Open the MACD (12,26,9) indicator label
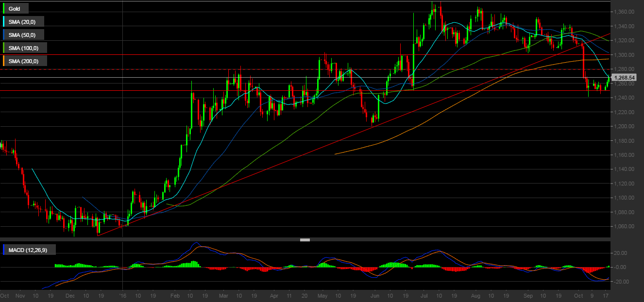 [x=29, y=250]
